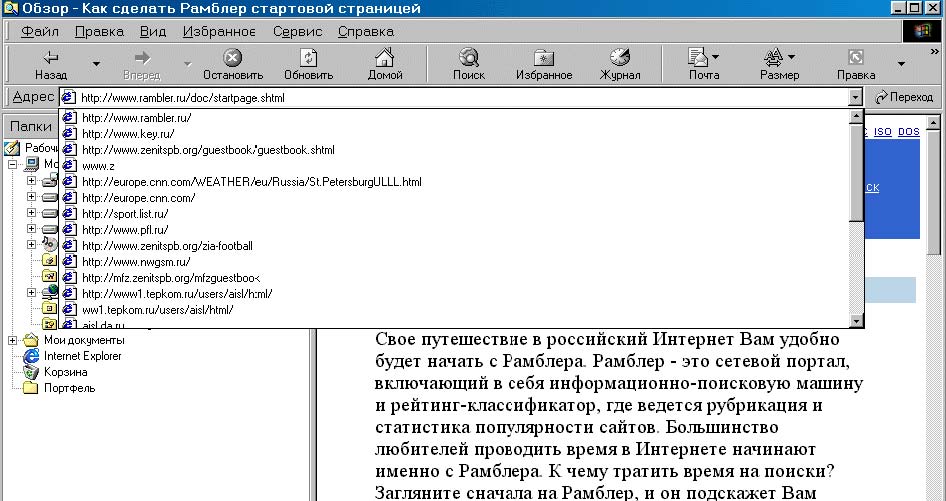The image size is (946, 501).
Task: Click the Internet Explorer tree icon
Action: 31,356
